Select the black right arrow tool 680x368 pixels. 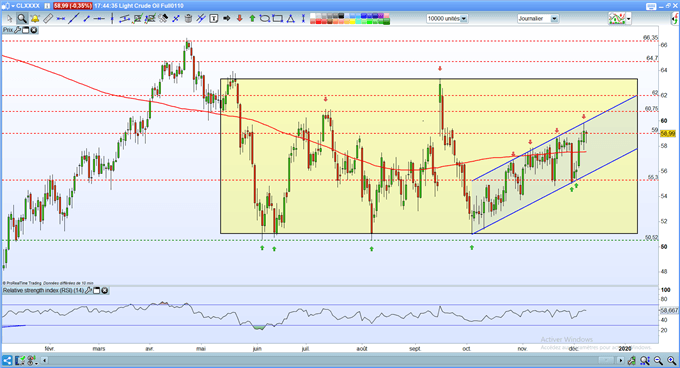pos(226,19)
